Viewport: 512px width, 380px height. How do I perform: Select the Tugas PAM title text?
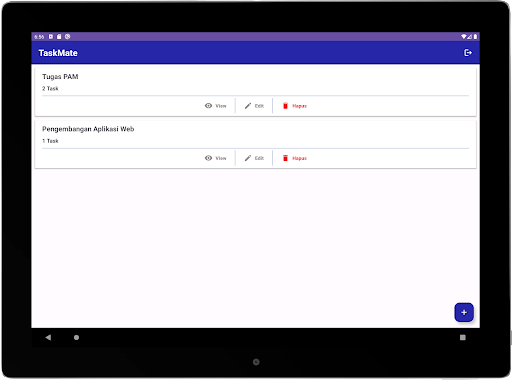click(x=60, y=77)
